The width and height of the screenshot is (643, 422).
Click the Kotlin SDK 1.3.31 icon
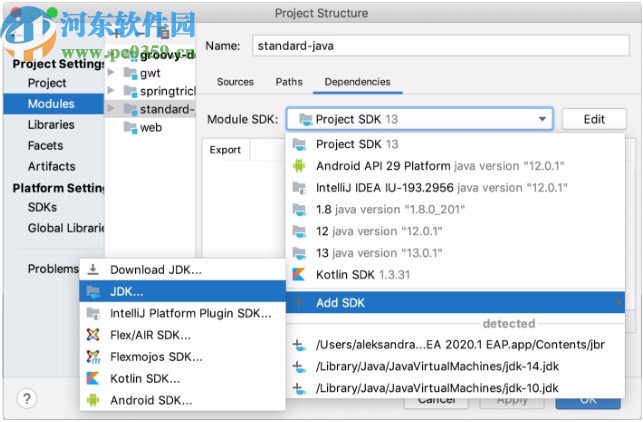click(299, 274)
